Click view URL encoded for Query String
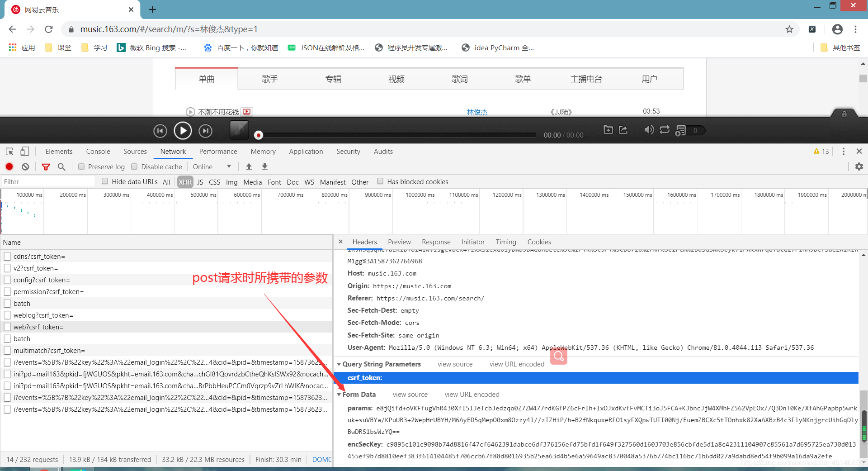868x471 pixels. coord(517,364)
